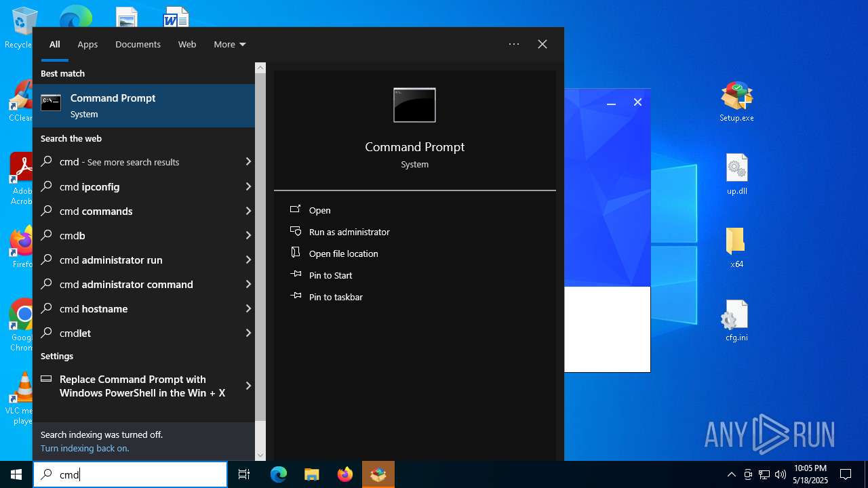Image resolution: width=868 pixels, height=488 pixels.
Task: Expand cmd administrator run chevron
Action: [x=248, y=260]
